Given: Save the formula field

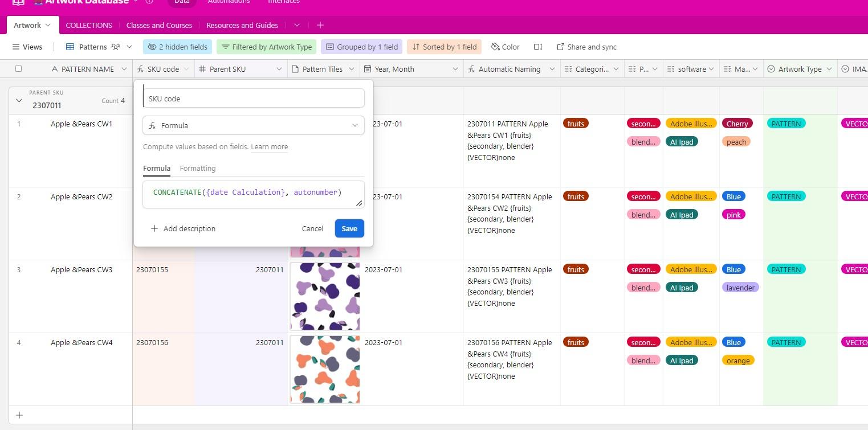Looking at the screenshot, I should (349, 228).
